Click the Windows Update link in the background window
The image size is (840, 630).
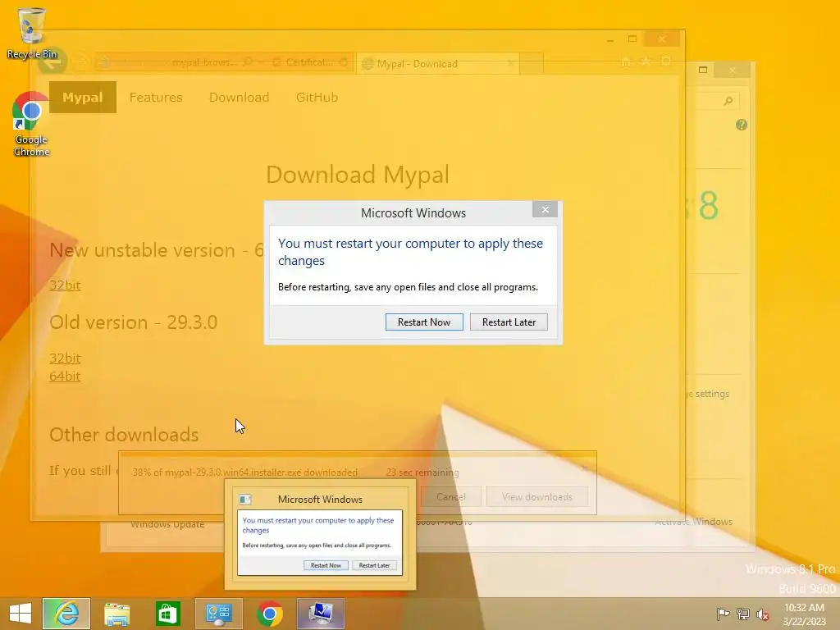167,524
